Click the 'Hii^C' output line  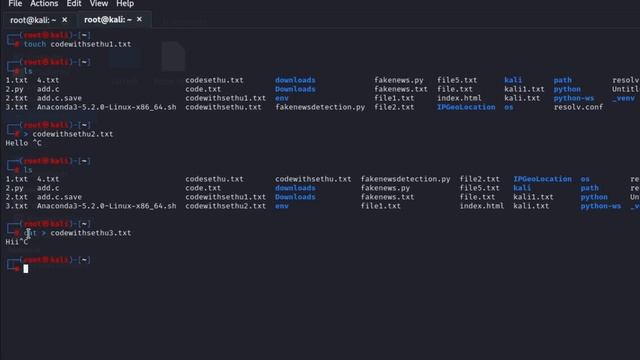(17, 242)
